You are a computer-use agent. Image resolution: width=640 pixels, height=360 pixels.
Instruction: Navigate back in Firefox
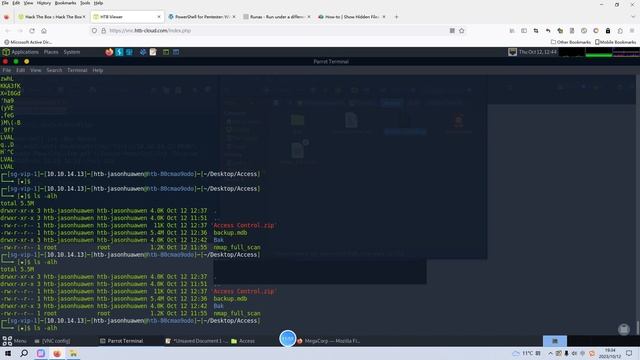pos(7,31)
